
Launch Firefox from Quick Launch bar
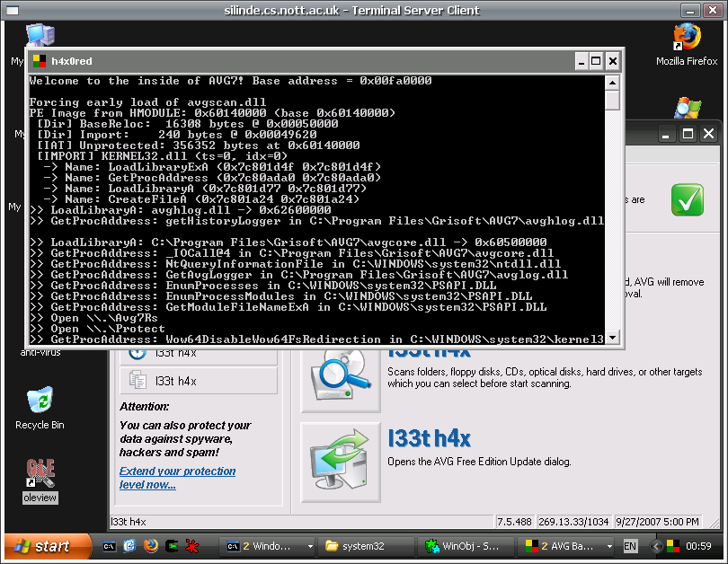[x=150, y=546]
